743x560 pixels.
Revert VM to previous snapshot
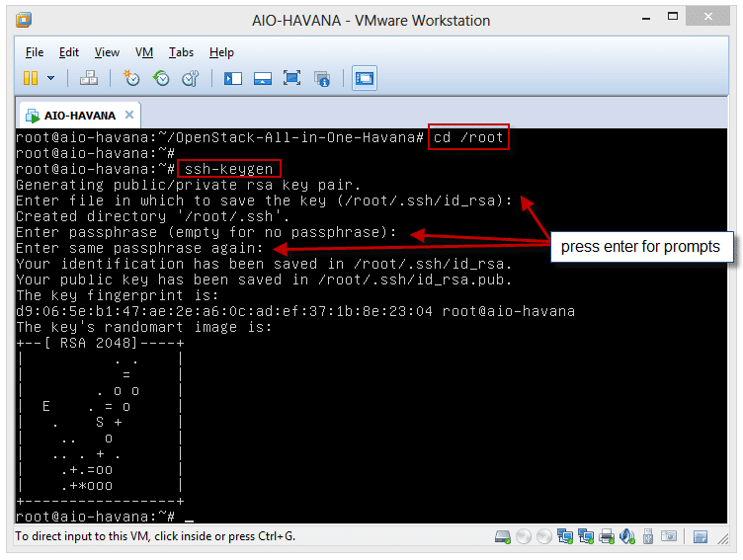pos(160,78)
